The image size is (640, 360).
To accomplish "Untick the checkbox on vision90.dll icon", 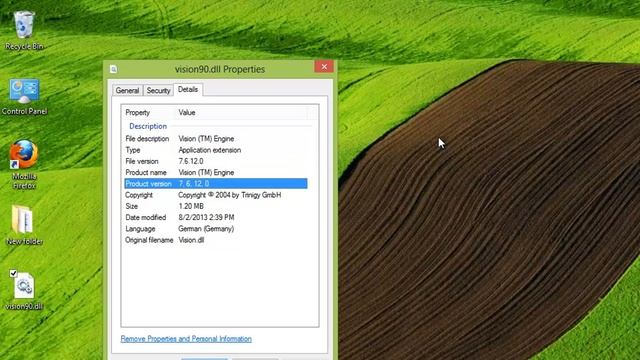I will click(x=13, y=273).
